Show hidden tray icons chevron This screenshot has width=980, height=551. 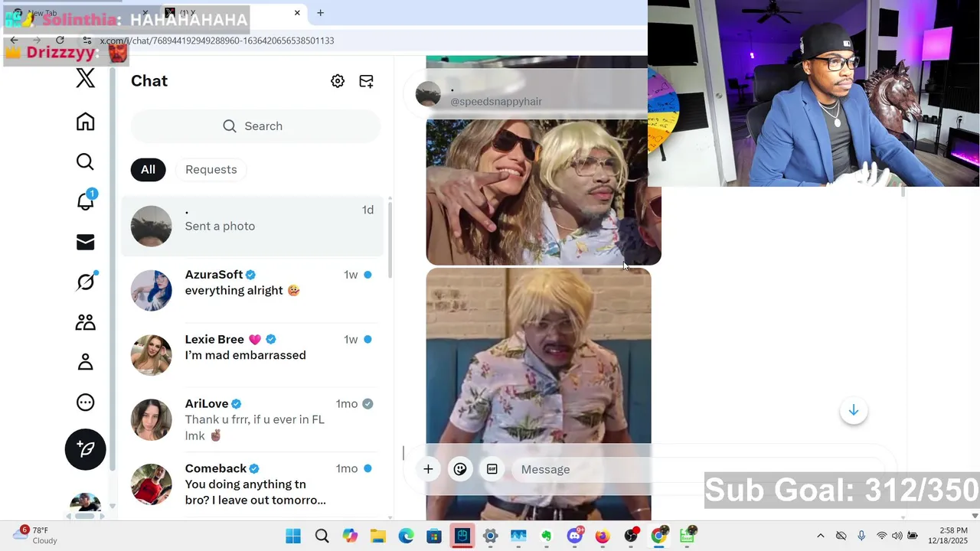click(821, 536)
